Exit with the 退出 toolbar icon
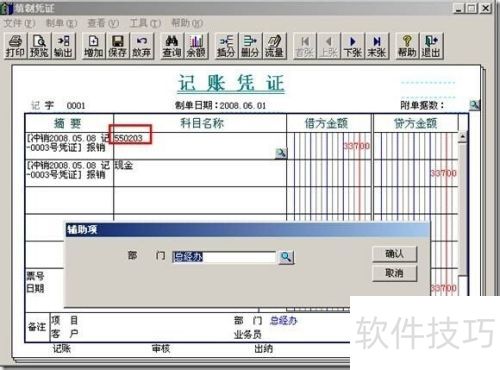This screenshot has height=370, width=500. pyautogui.click(x=431, y=46)
